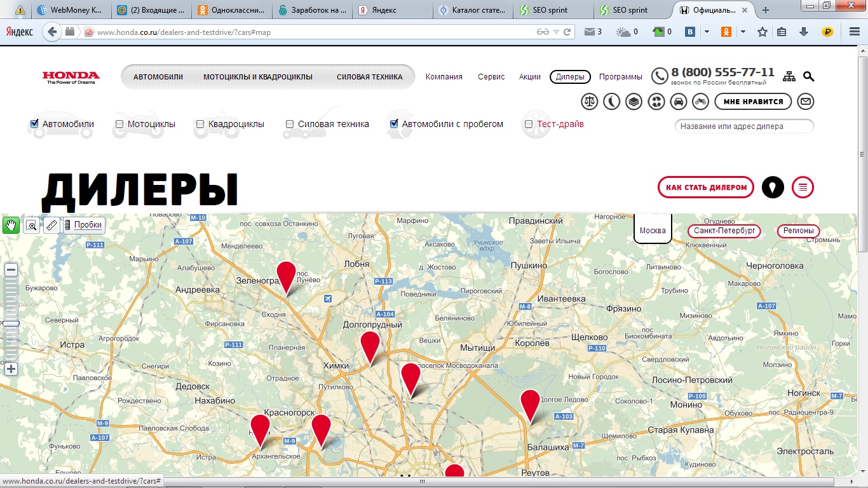
Task: Click the dealer pin near Балашиха
Action: pos(530,407)
